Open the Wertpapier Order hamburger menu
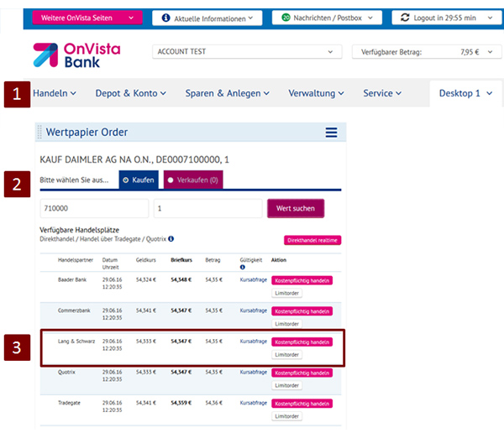The image size is (504, 433). [x=331, y=133]
